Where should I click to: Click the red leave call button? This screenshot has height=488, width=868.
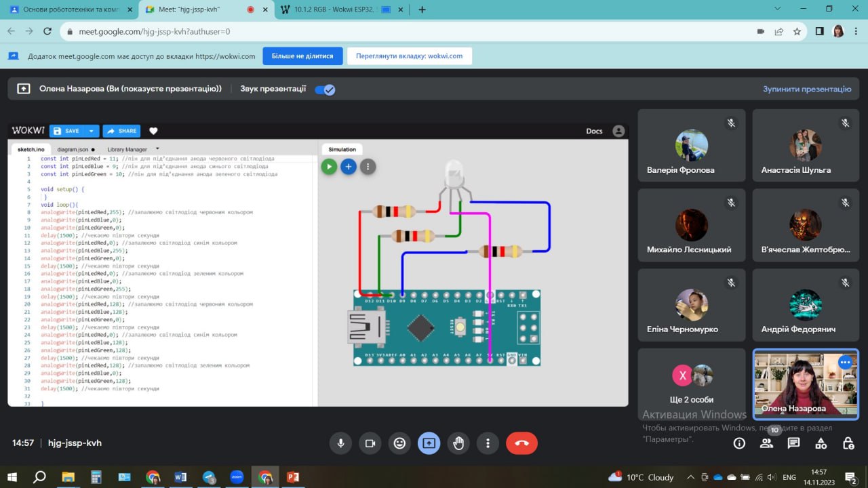tap(521, 443)
